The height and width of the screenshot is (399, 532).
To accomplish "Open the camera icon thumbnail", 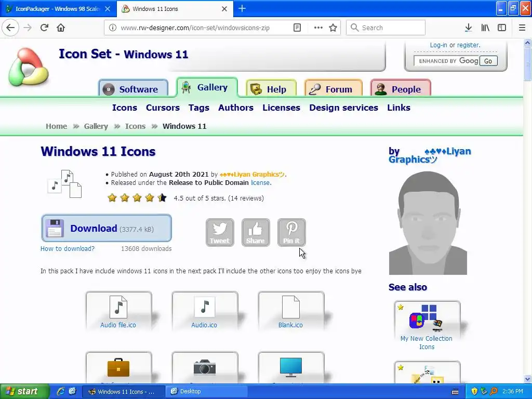I will pos(205,368).
